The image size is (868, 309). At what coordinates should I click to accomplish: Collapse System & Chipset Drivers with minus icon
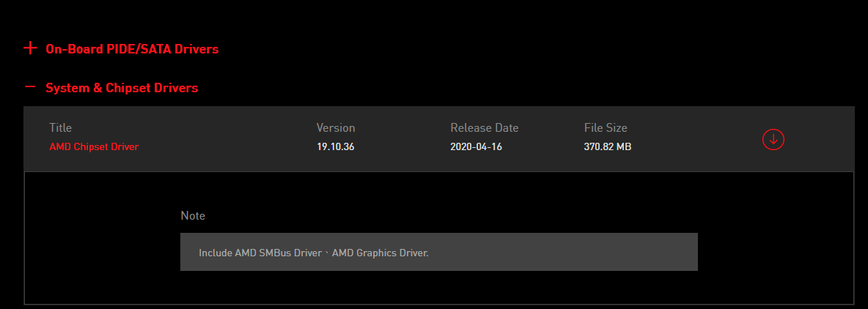pos(30,87)
